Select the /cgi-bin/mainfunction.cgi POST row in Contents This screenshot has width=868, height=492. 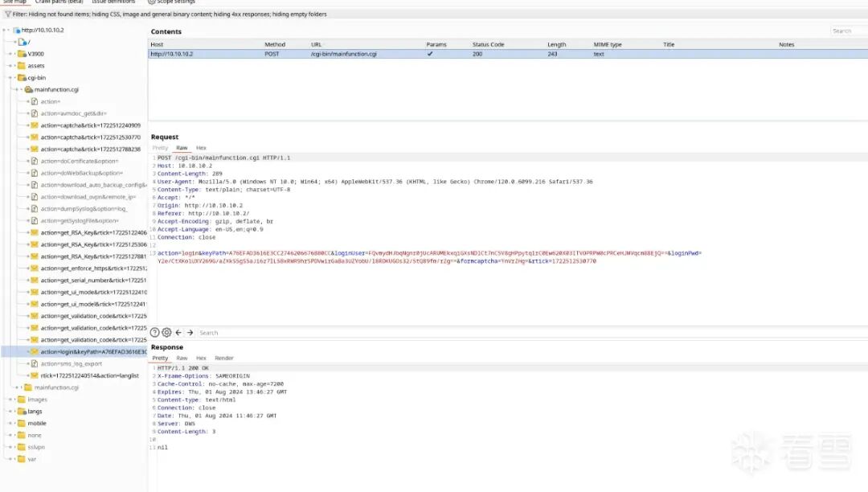tap(508, 54)
